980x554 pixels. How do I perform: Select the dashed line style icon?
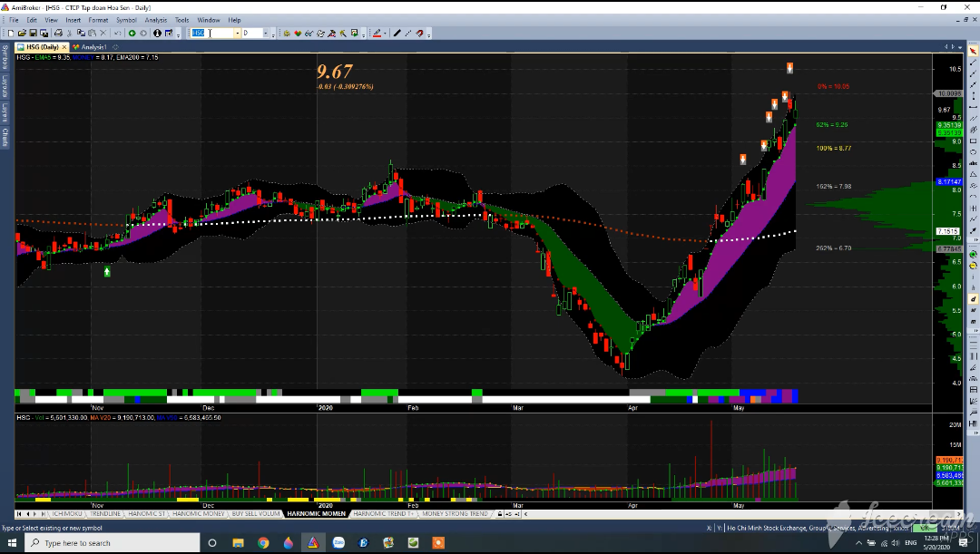pyautogui.click(x=407, y=34)
